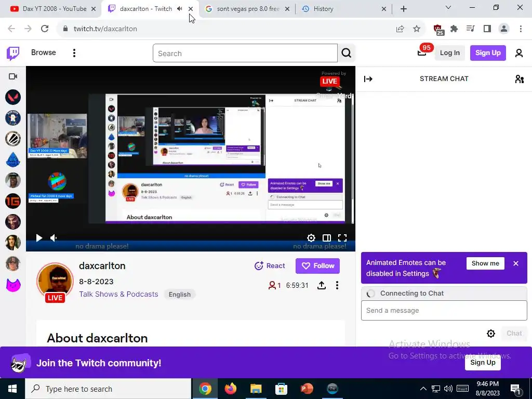The width and height of the screenshot is (532, 399).
Task: Unmute the stream volume icon
Action: (54, 238)
